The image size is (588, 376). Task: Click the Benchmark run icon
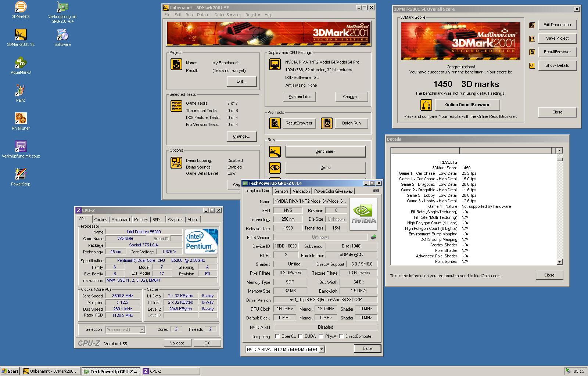[275, 151]
